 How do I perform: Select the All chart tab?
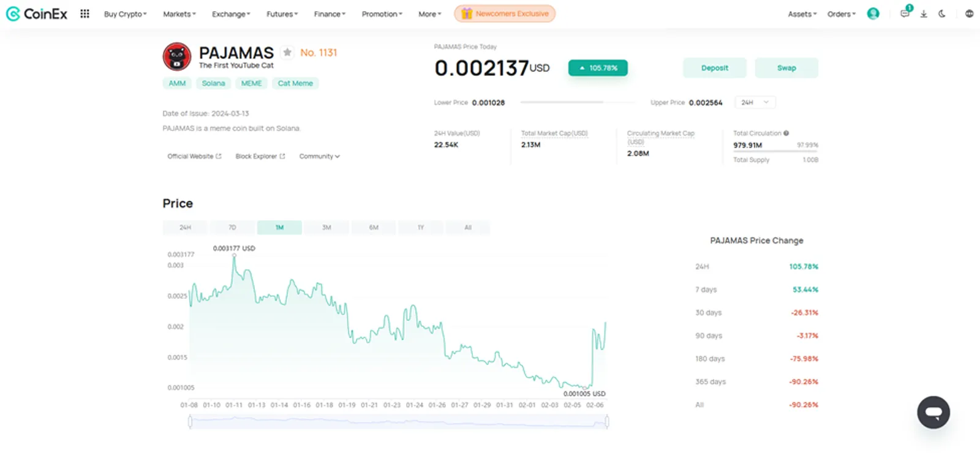468,228
